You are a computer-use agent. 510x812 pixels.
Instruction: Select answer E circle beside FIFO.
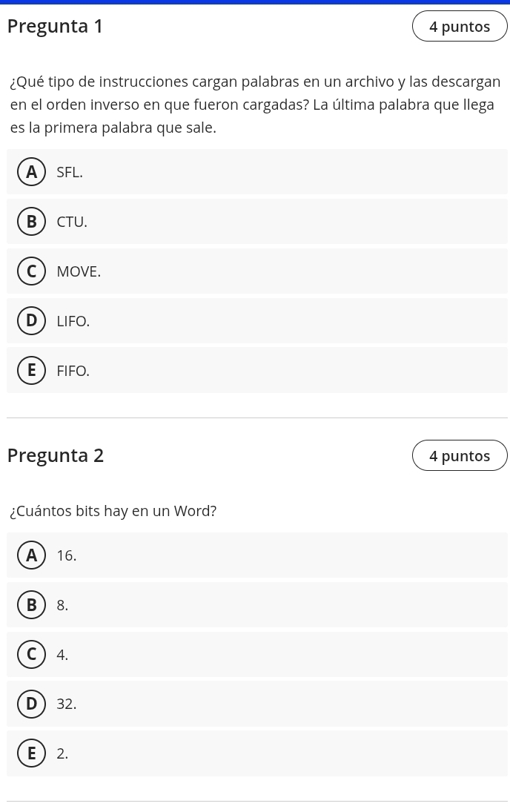point(31,371)
